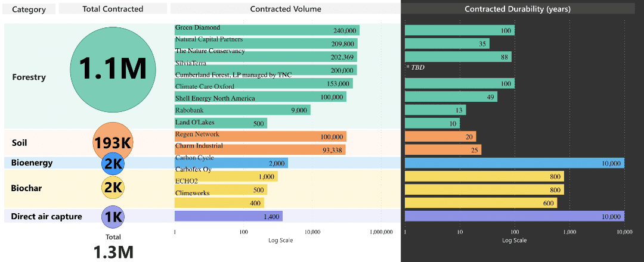644x262 pixels.
Task: Click the 1.3M total value
Action: (x=113, y=252)
